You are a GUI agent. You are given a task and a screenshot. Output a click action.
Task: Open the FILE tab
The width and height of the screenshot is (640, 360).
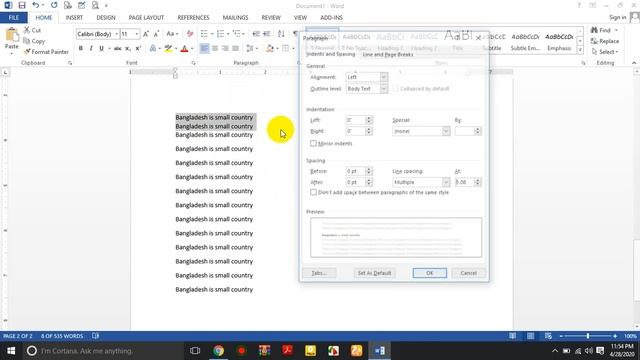tap(14, 18)
